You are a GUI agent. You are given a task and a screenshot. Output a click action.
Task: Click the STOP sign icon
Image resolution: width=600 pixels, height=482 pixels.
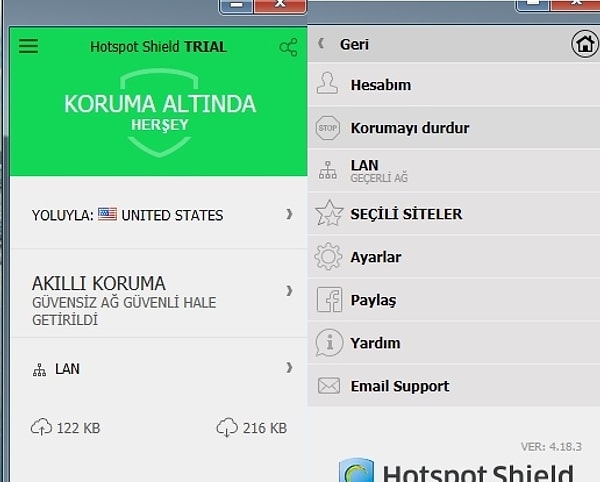tap(328, 128)
